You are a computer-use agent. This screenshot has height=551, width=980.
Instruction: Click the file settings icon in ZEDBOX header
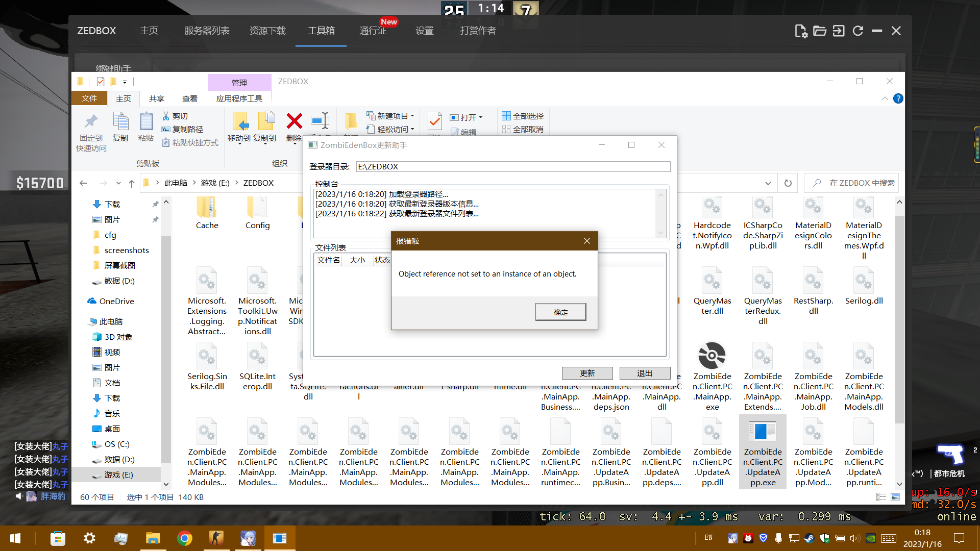tap(801, 31)
